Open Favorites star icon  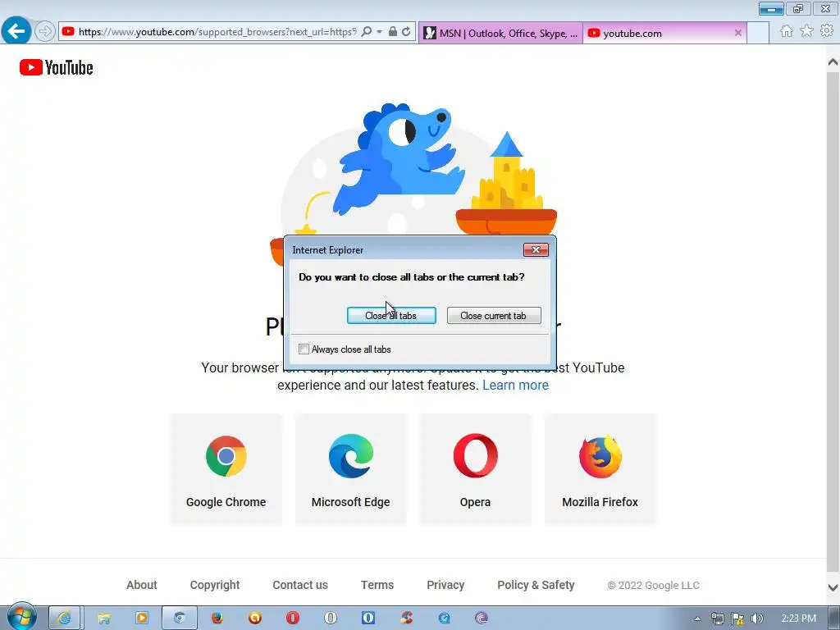click(x=806, y=31)
